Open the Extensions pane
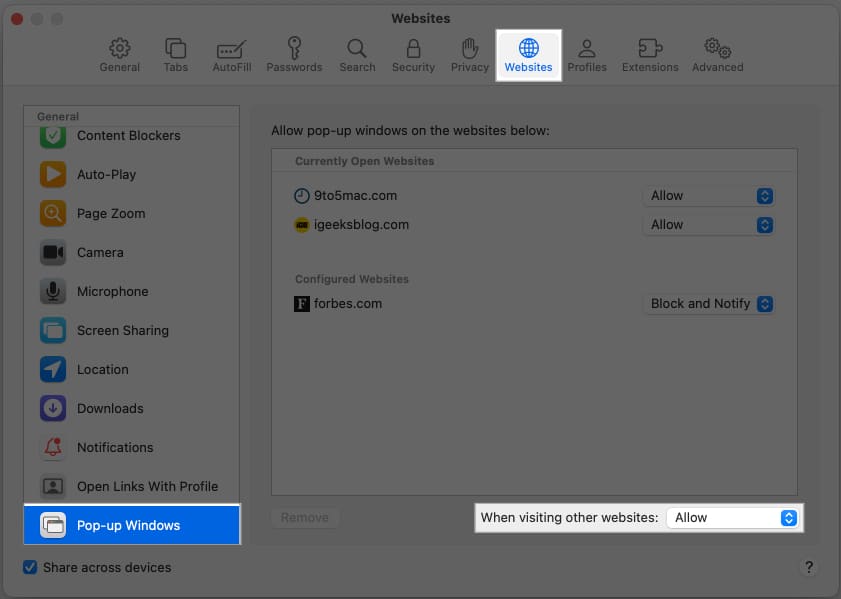 point(650,55)
